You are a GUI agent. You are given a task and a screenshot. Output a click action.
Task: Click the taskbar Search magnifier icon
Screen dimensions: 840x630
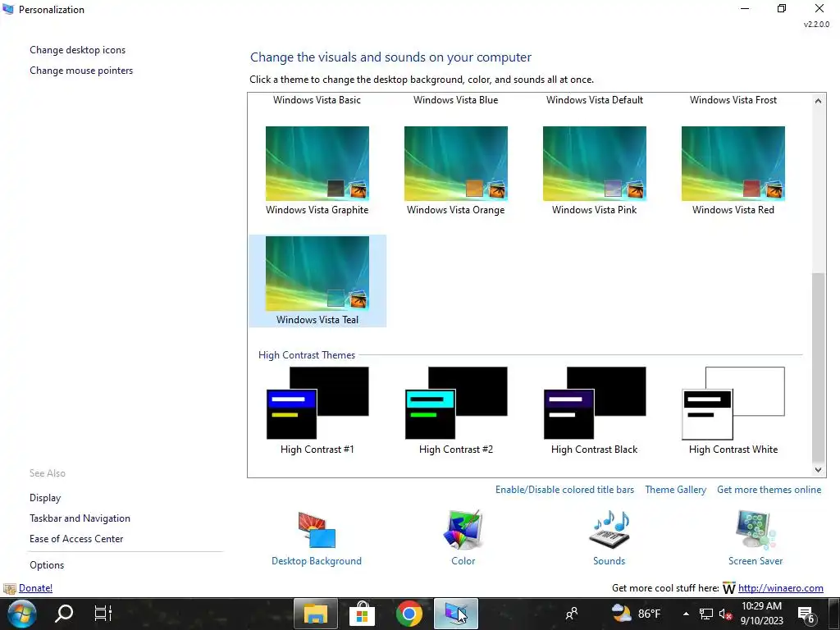click(x=64, y=614)
